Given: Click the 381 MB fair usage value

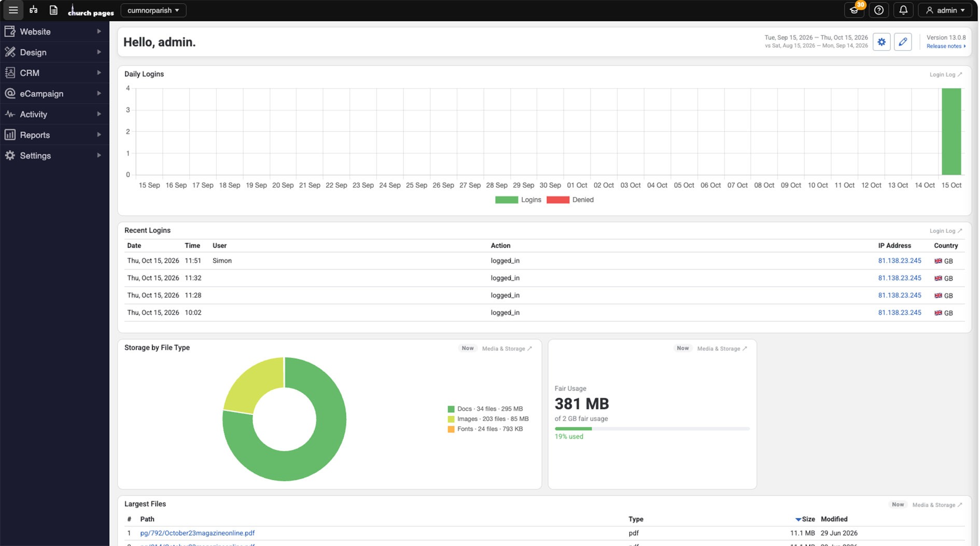Looking at the screenshot, I should (582, 403).
